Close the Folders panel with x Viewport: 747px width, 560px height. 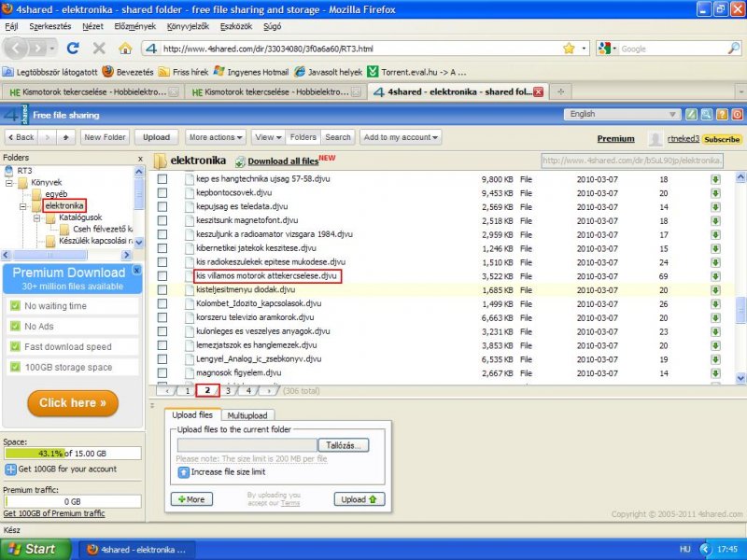(x=140, y=159)
